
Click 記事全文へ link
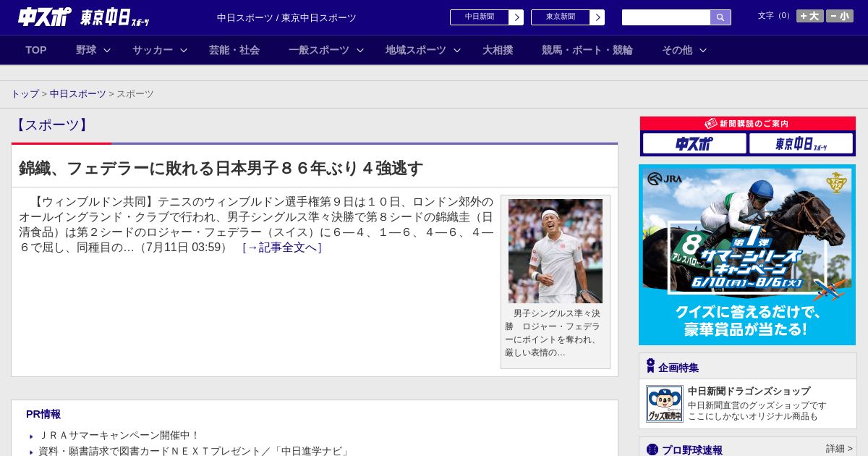tap(282, 248)
